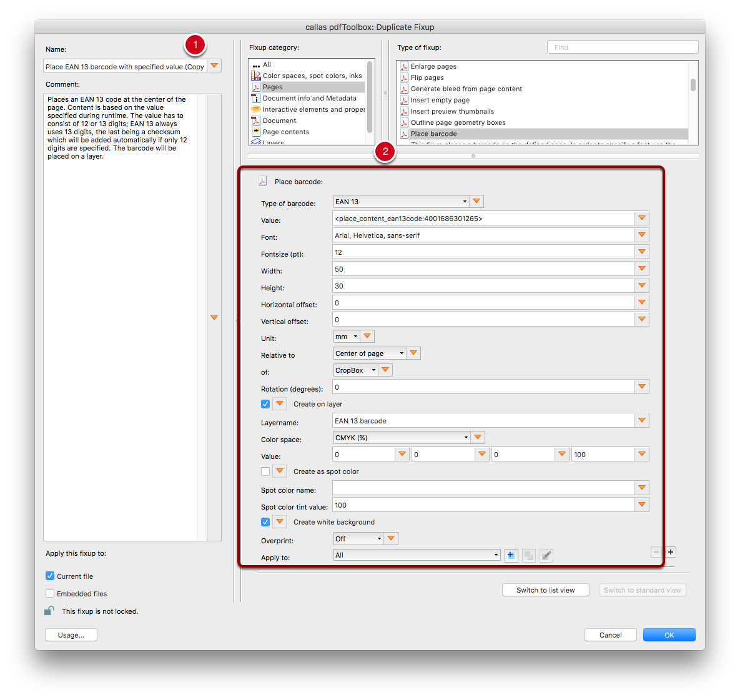Viewport: 740px width, 700px height.
Task: Click the Usage... button
Action: [71, 635]
